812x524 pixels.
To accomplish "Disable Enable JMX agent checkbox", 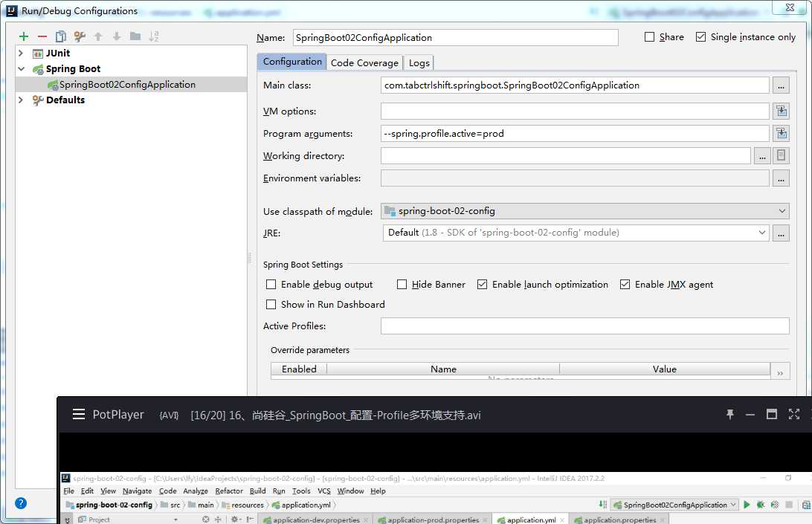I will (625, 284).
